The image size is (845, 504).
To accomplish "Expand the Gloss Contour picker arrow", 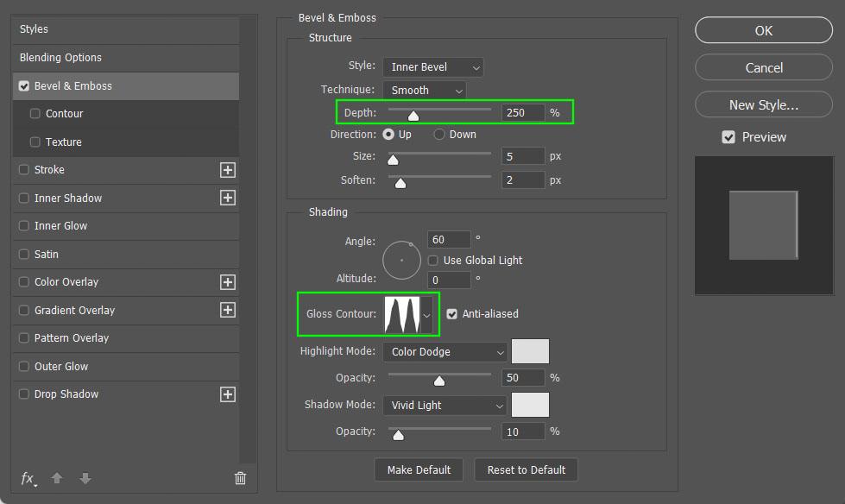I will [426, 315].
